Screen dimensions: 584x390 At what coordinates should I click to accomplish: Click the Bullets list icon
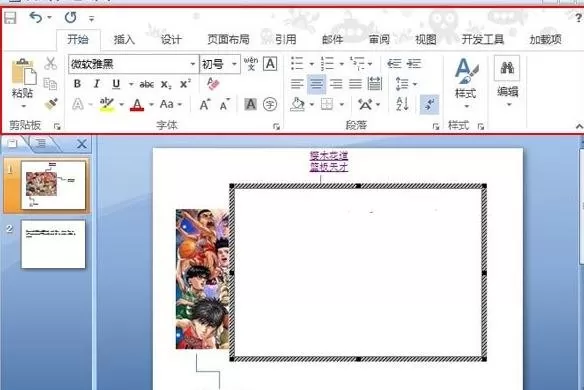tap(297, 64)
